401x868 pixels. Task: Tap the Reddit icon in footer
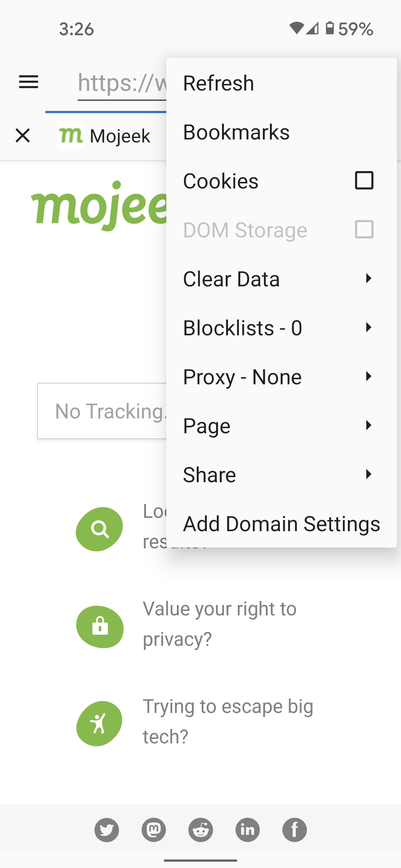click(x=200, y=830)
